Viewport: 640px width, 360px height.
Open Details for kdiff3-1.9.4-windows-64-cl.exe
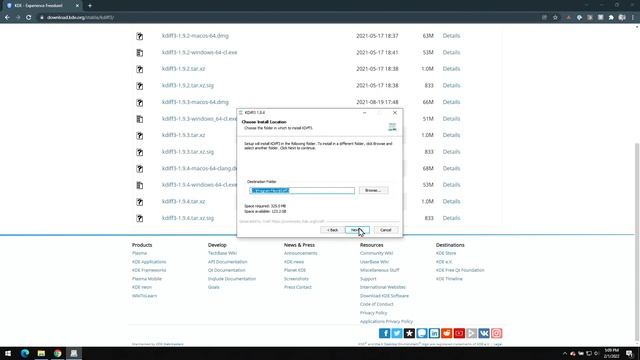point(451,185)
